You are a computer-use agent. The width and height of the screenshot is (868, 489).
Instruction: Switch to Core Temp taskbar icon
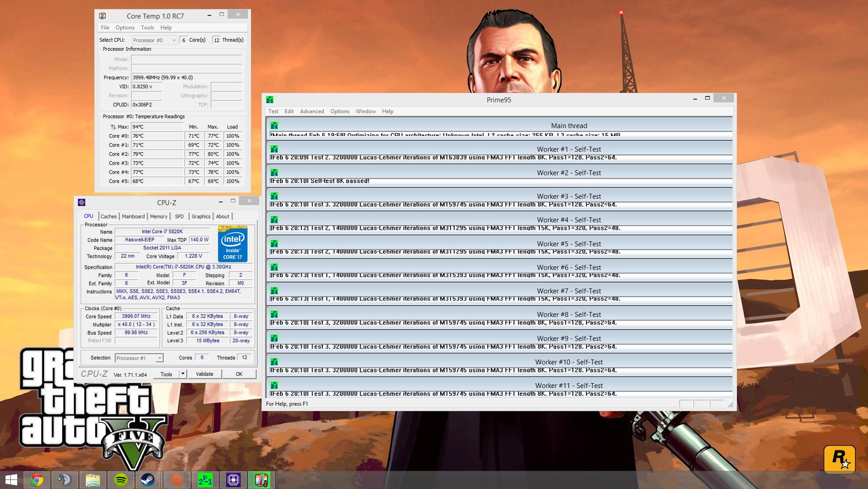coord(261,480)
